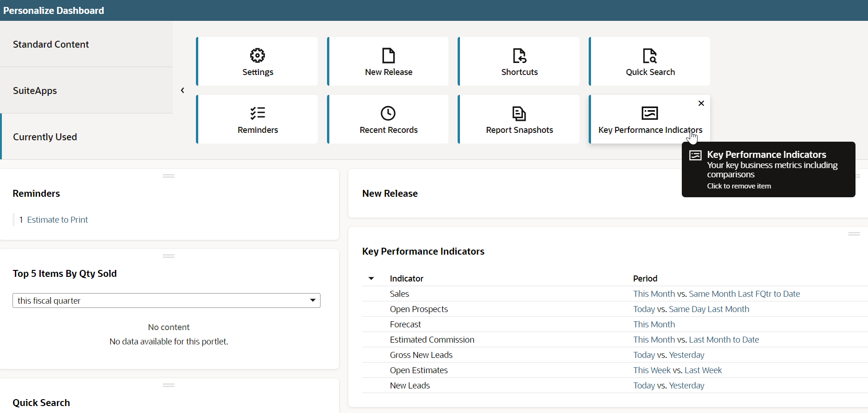Click the Settings tile label

[258, 72]
